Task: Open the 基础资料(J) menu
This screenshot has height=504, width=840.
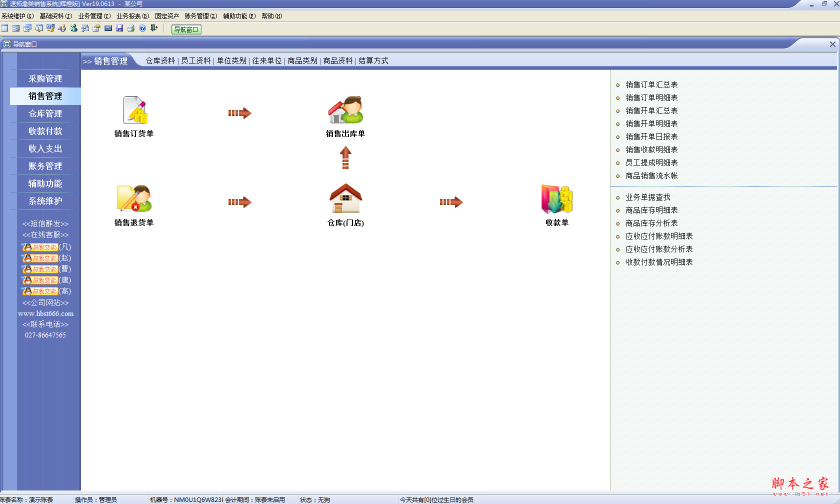Action: (x=56, y=16)
